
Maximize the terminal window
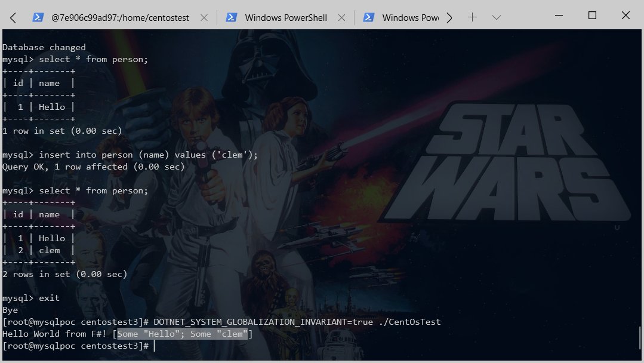[592, 15]
